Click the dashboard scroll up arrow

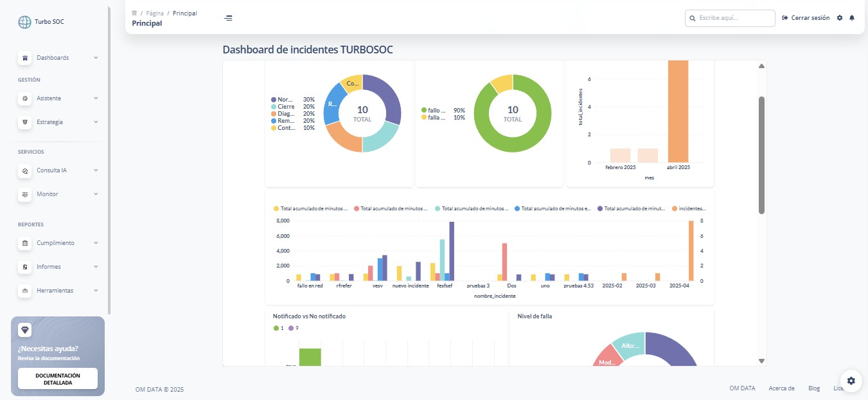[761, 66]
